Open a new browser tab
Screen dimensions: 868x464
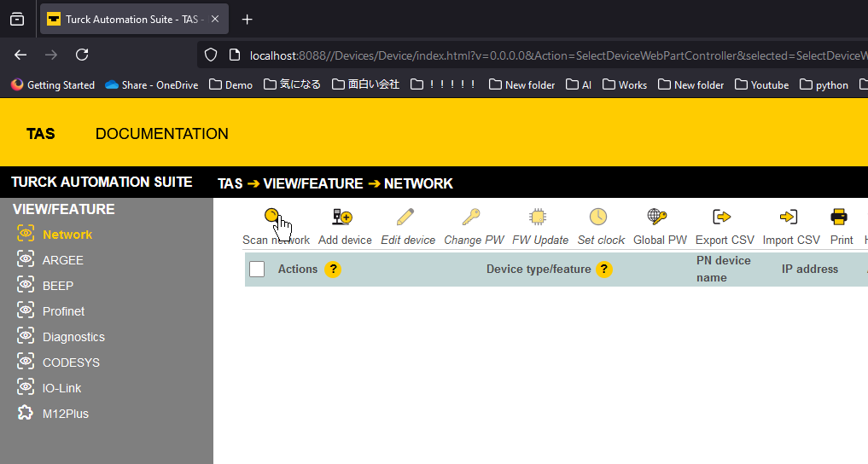[x=247, y=20]
